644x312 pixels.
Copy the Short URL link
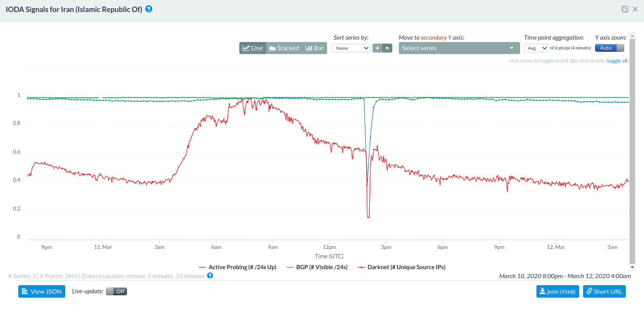604,291
